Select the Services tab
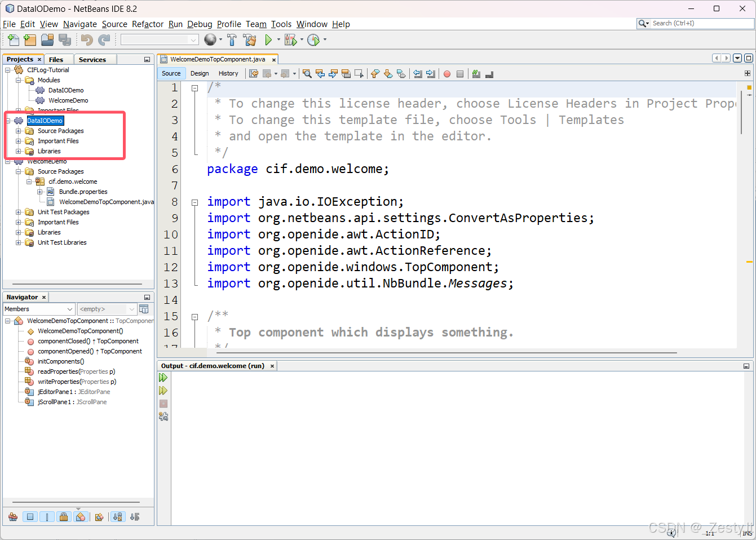 94,59
